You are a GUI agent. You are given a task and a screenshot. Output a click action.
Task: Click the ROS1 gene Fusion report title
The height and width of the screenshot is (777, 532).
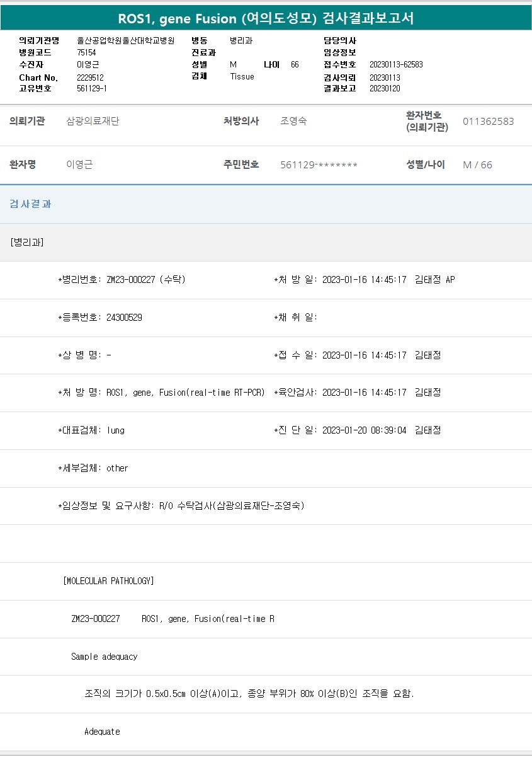click(x=266, y=18)
